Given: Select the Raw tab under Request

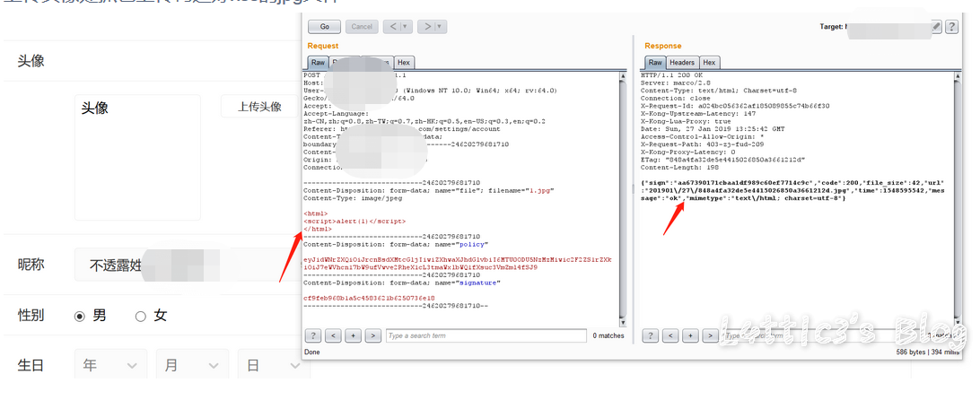Looking at the screenshot, I should coord(318,63).
